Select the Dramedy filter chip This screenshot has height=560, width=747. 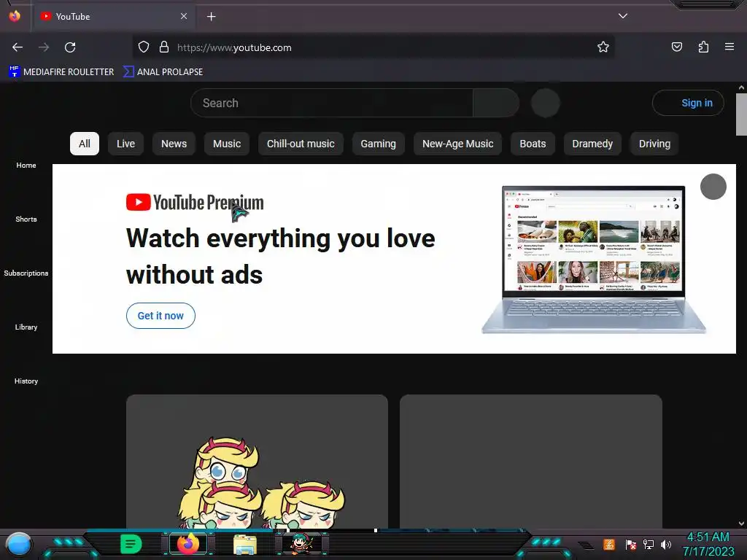592,144
